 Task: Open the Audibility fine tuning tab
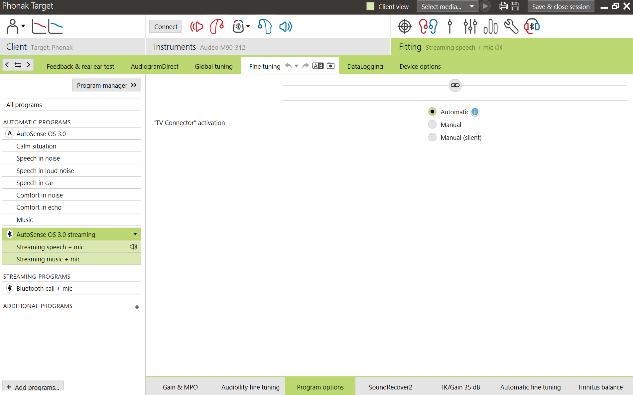coord(250,387)
